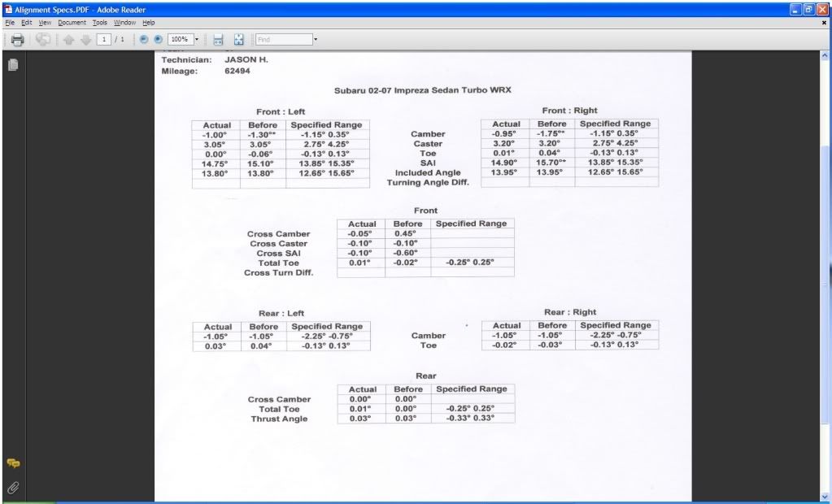Go to previous page with up arrow
This screenshot has height=504, width=832.
[68, 40]
